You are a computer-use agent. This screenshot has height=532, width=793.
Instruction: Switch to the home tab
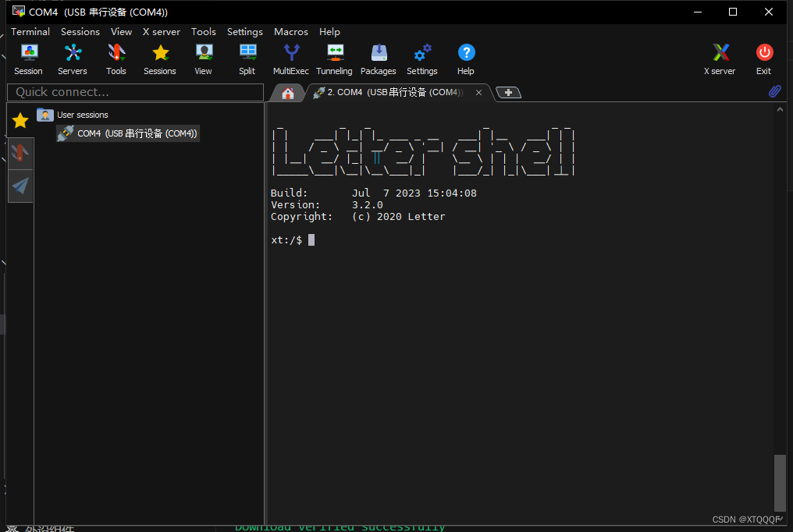287,92
